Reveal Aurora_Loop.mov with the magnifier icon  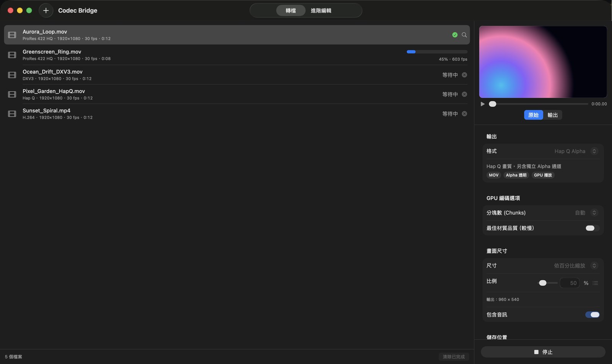pyautogui.click(x=464, y=35)
